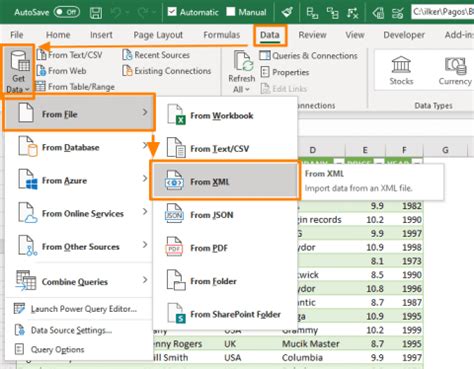Click the clear formatting brush icon
474x369 pixels.
point(287,13)
